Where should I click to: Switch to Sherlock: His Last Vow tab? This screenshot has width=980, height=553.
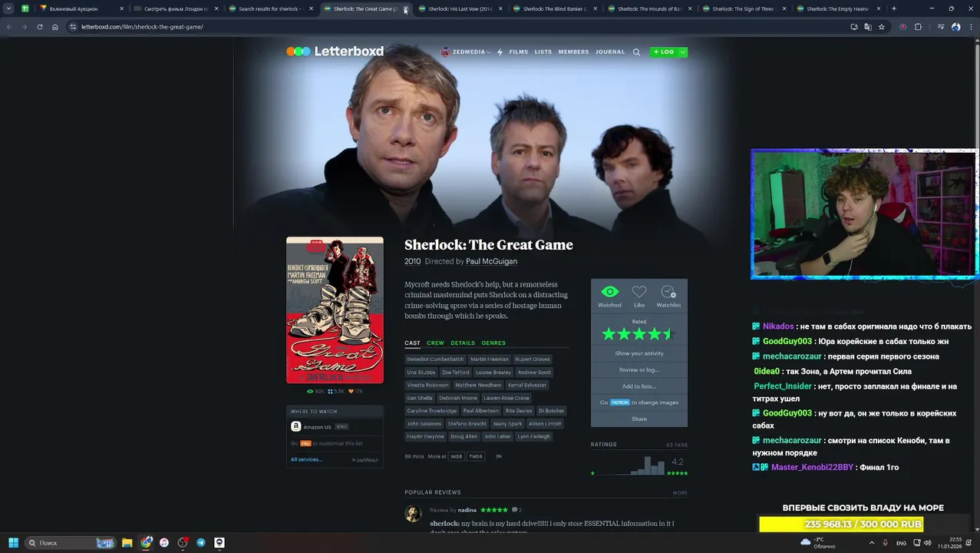point(459,8)
